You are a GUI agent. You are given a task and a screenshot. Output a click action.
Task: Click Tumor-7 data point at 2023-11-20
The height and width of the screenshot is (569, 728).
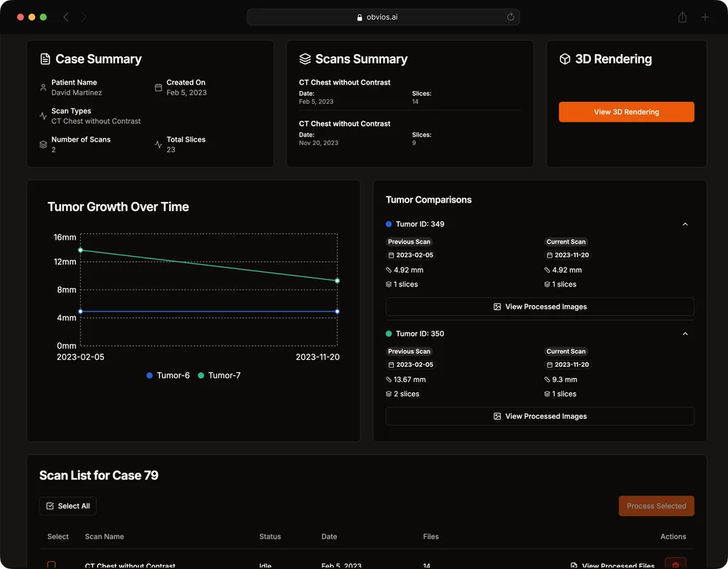337,281
